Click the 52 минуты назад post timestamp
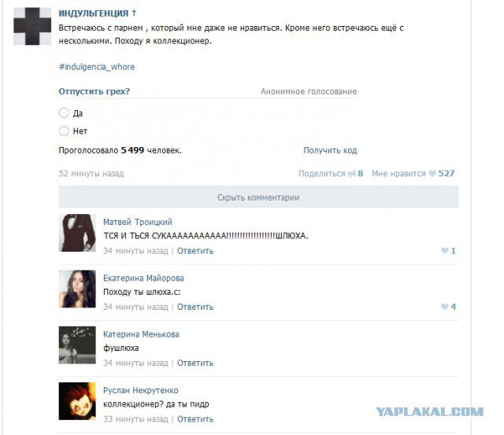Viewport: 504px width, 435px height. [x=91, y=174]
